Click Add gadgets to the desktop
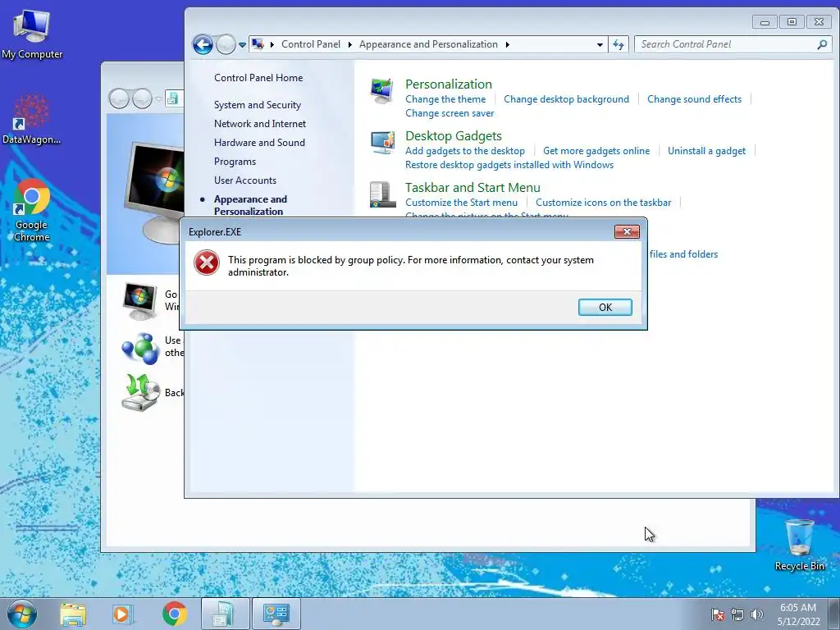The width and height of the screenshot is (840, 630). [x=465, y=151]
